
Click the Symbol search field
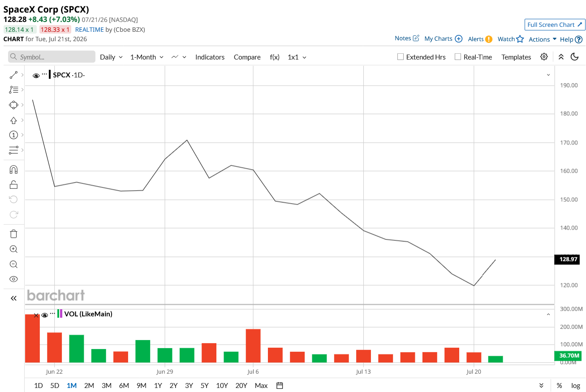click(x=52, y=57)
